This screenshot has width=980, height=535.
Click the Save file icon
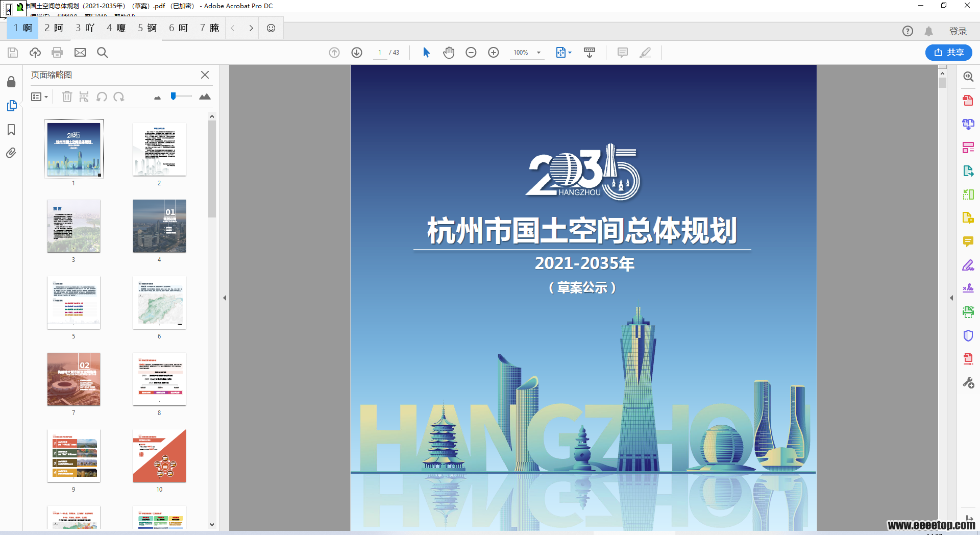[x=13, y=53]
